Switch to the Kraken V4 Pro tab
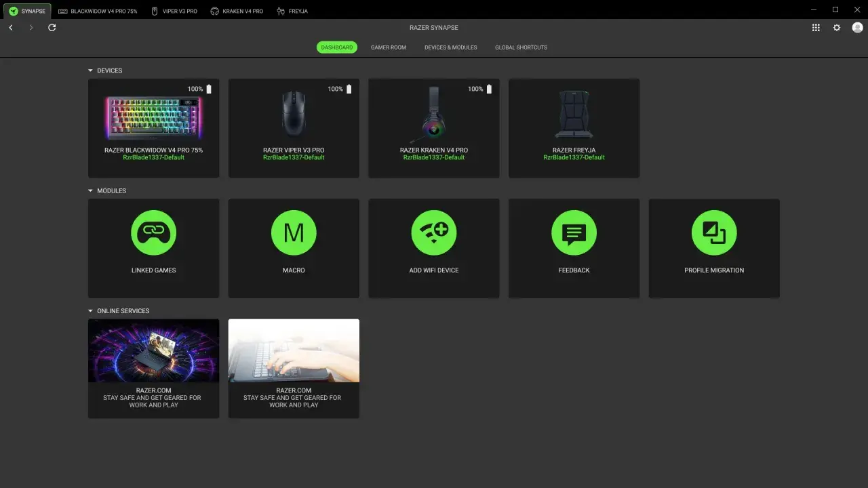 coord(237,12)
